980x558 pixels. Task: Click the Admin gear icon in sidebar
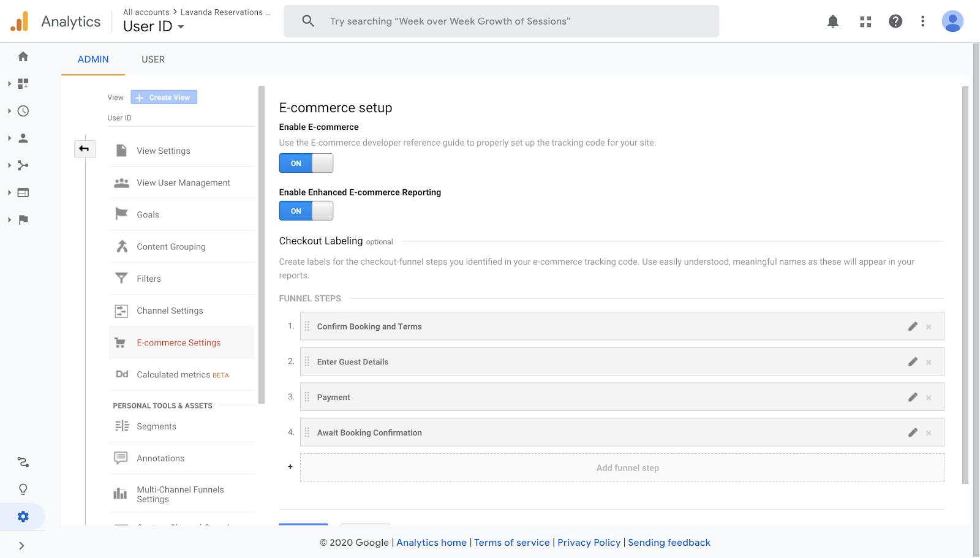click(x=23, y=516)
